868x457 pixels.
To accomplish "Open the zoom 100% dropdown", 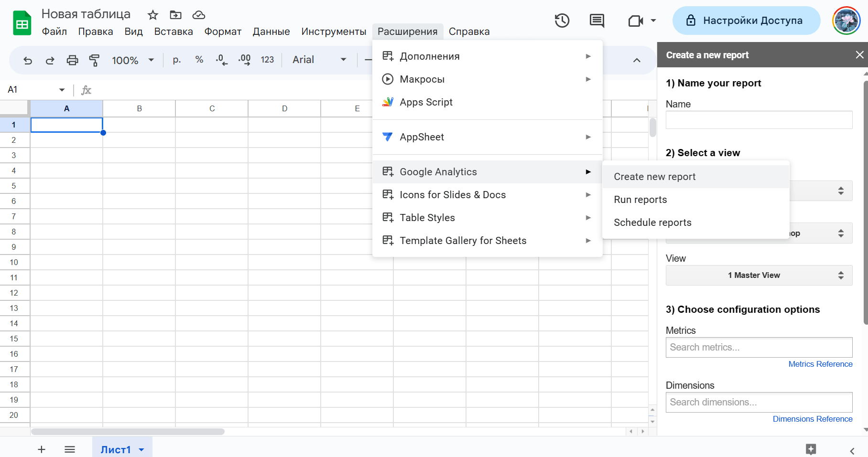I will 133,60.
